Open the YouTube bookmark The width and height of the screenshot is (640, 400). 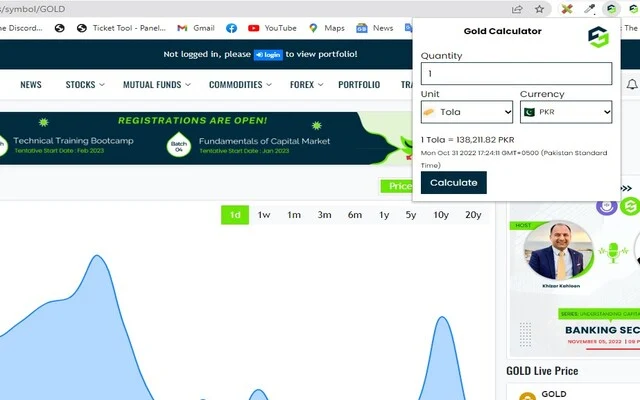[272, 28]
